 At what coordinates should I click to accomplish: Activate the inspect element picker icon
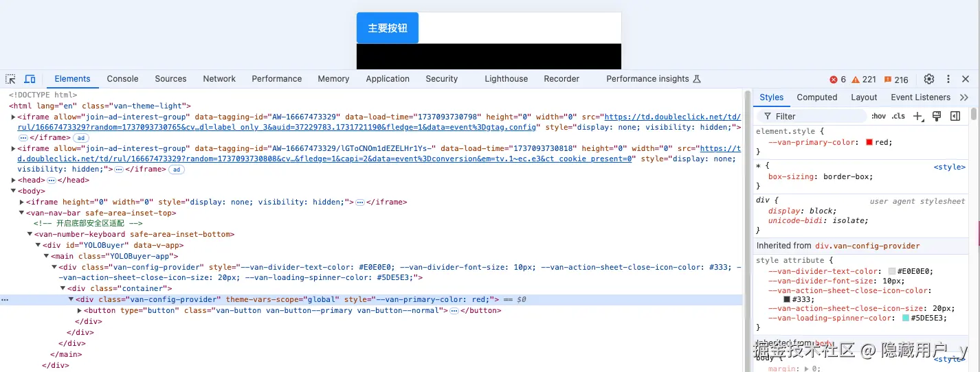[10, 79]
